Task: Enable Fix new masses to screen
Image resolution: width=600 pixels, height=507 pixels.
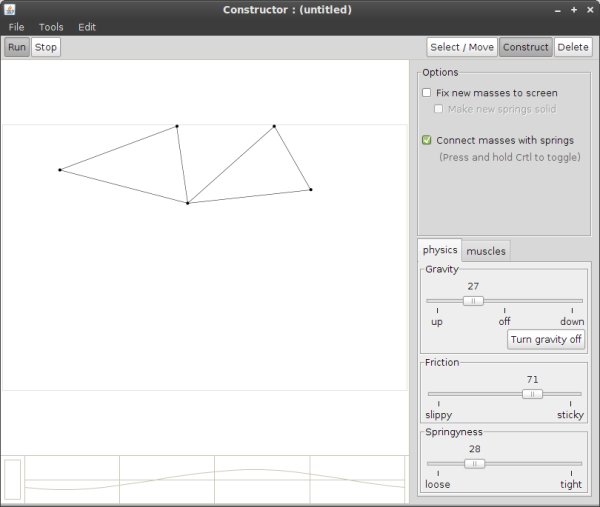Action: pyautogui.click(x=427, y=93)
